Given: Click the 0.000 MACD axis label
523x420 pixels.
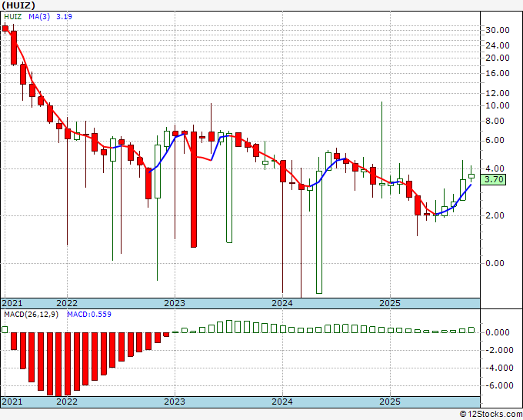Looking at the screenshot, I should point(498,332).
